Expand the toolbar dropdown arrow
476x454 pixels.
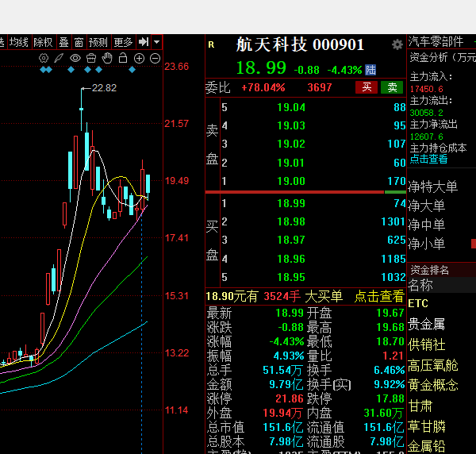tap(156, 42)
